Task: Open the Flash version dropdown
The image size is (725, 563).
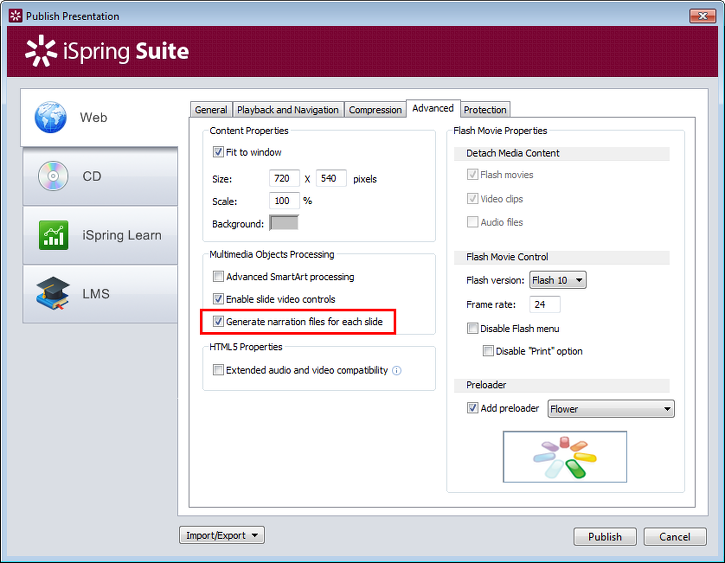Action: coord(558,280)
